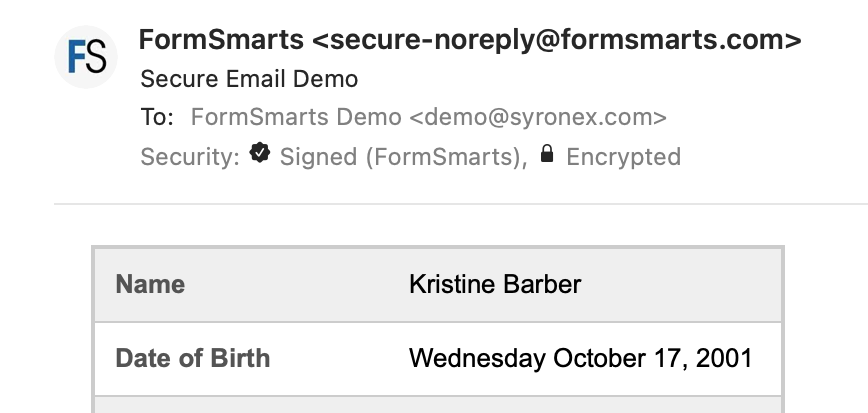This screenshot has width=868, height=413.
Task: Click the FS sender avatar icon
Action: (86, 57)
